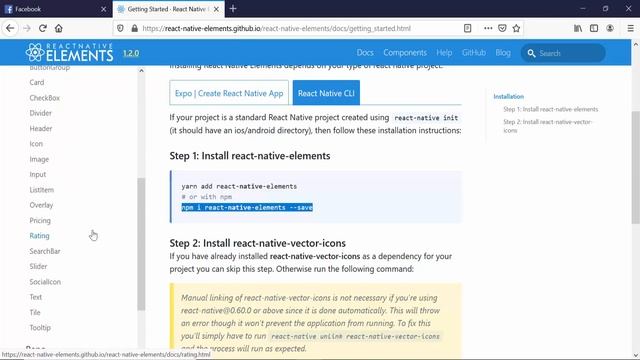This screenshot has height=360, width=640.
Task: Open the Overlay sidebar link
Action: coord(41,205)
